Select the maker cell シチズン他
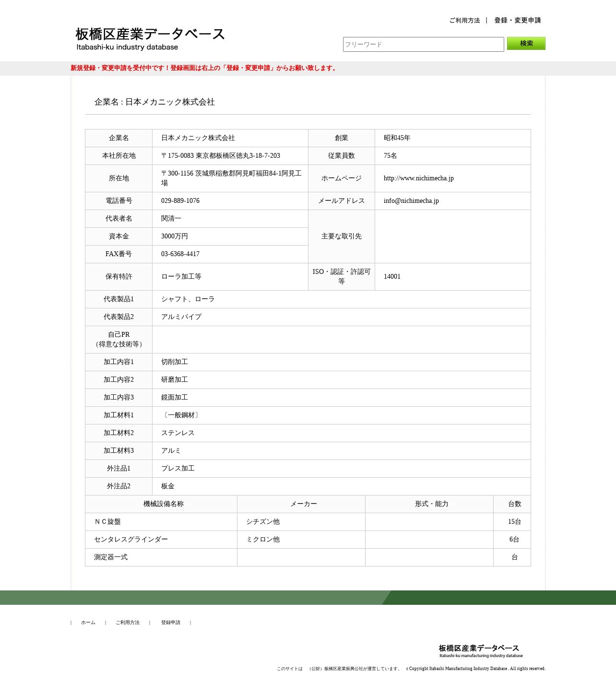This screenshot has height=683, width=616. (x=301, y=522)
